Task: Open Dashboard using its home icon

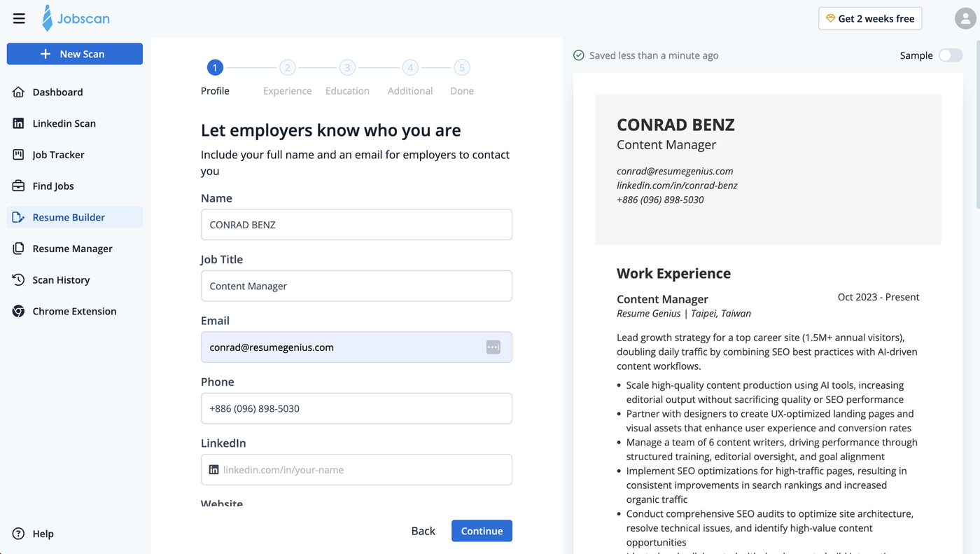Action: (x=17, y=92)
